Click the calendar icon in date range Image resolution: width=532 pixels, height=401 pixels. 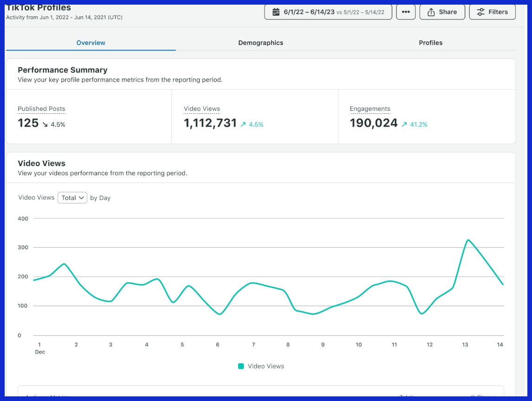pyautogui.click(x=276, y=12)
